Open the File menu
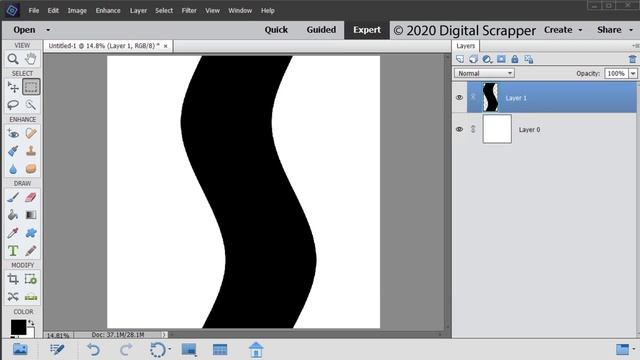The image size is (640, 360). pos(34,11)
